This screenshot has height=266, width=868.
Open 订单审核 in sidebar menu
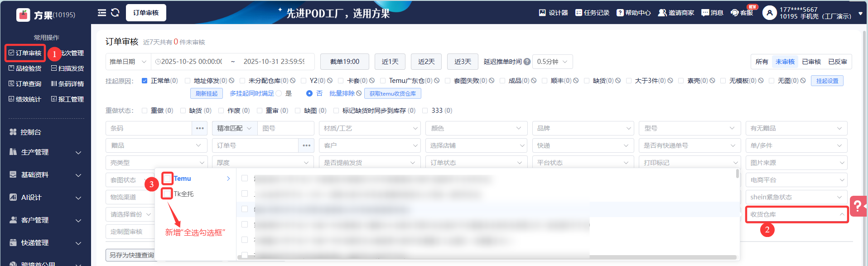[x=25, y=53]
